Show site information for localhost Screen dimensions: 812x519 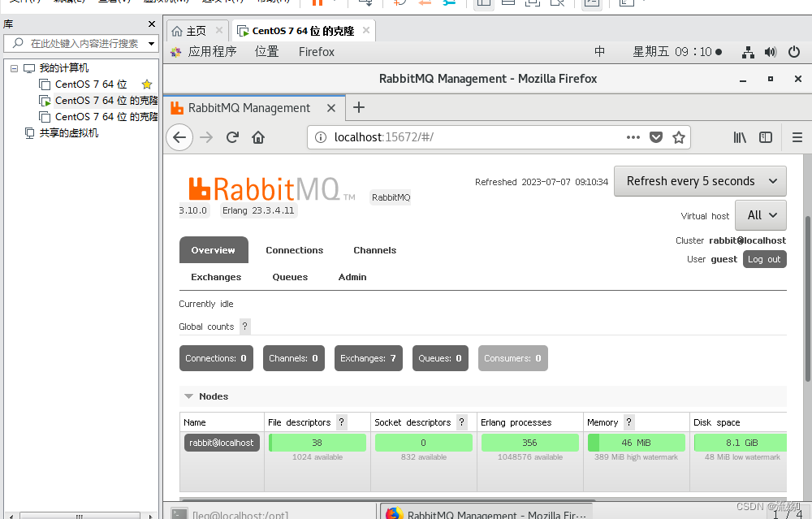[321, 137]
